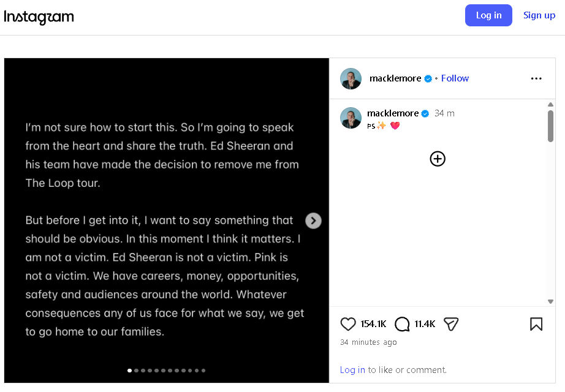Open macklemore header profile picture
The width and height of the screenshot is (565, 392).
(351, 78)
